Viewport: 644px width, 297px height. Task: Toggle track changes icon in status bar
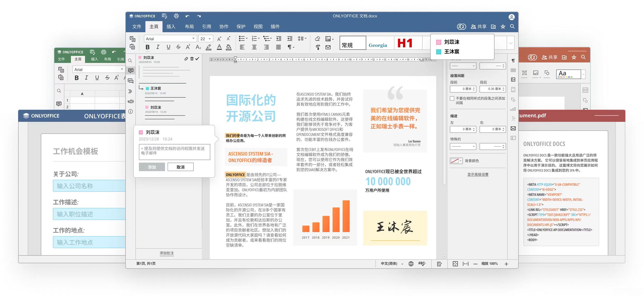coord(439,264)
